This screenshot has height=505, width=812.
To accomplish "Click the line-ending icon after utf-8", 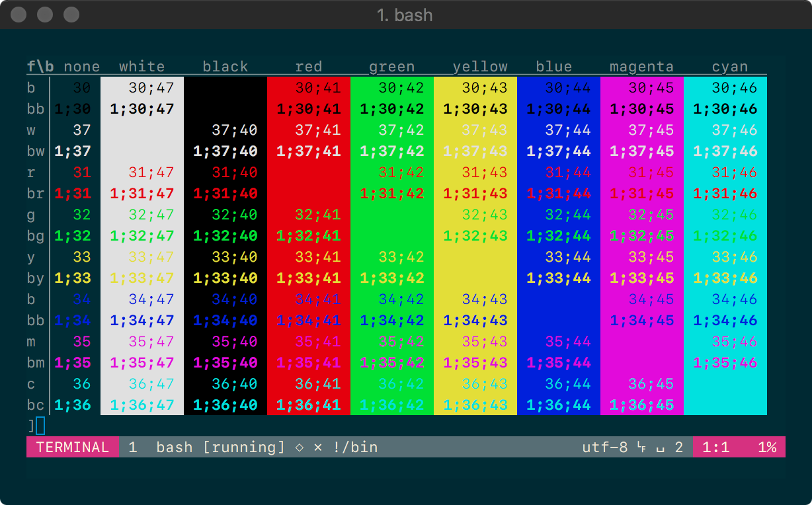I will tap(642, 447).
